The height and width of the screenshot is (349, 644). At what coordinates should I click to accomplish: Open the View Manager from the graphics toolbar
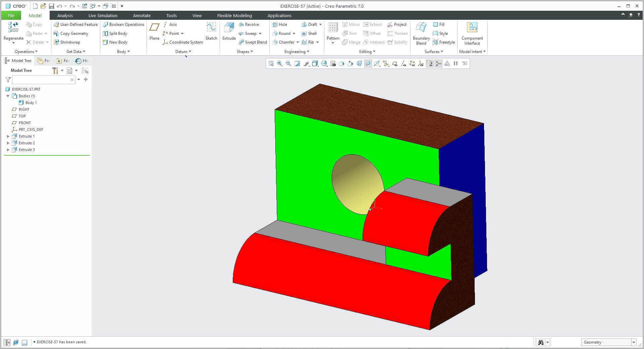tap(333, 63)
